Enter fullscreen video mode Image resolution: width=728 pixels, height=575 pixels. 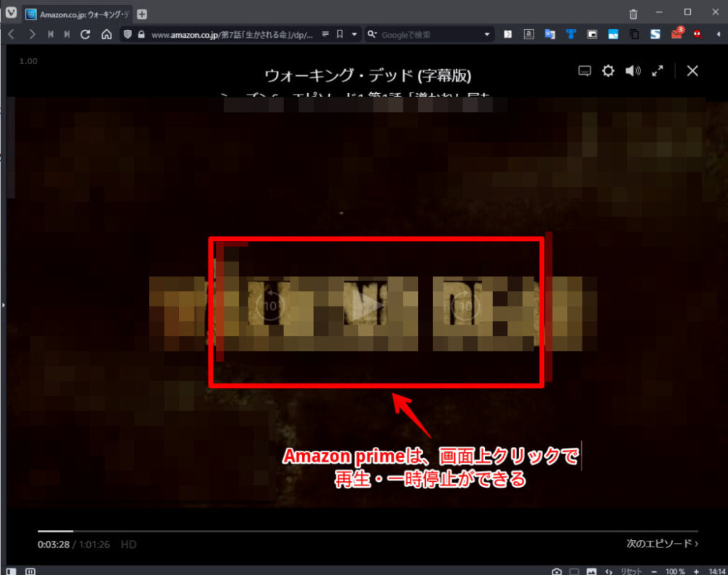657,71
